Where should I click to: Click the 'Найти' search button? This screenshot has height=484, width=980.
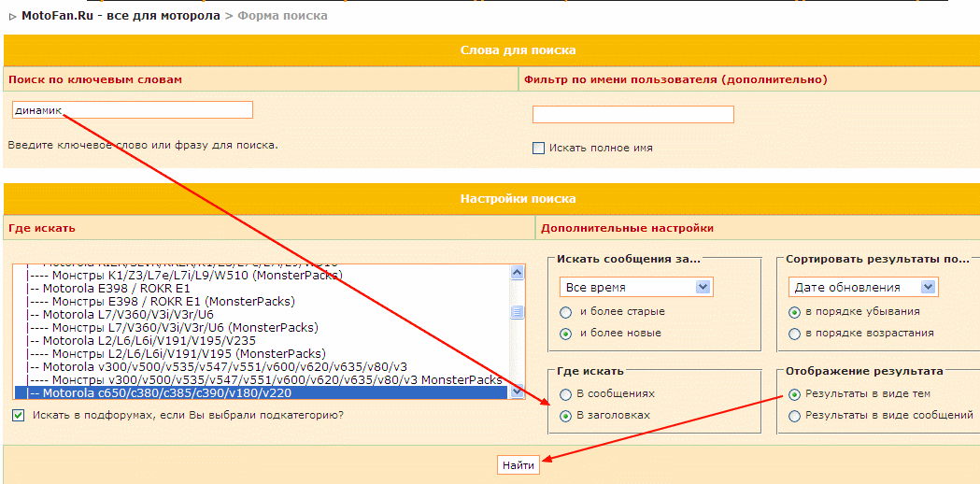click(x=518, y=466)
